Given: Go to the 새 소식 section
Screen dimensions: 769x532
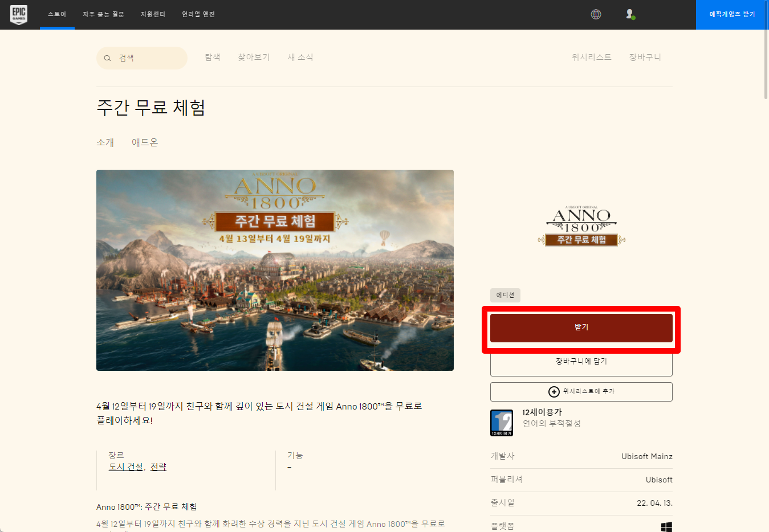Looking at the screenshot, I should 300,57.
